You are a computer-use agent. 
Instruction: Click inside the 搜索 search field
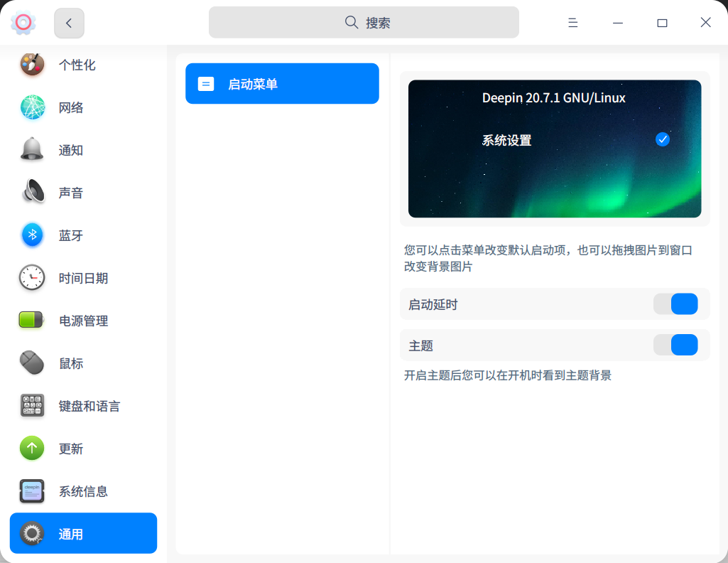(x=363, y=22)
